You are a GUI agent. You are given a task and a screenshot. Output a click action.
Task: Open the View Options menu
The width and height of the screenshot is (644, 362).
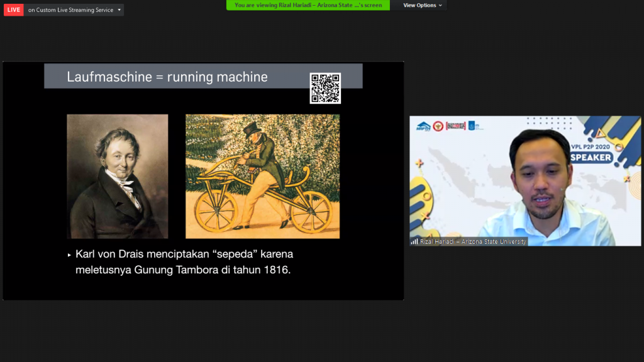coord(419,5)
